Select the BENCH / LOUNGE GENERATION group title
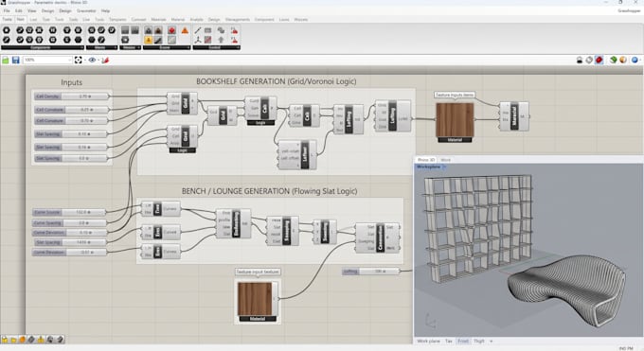Image resolution: width=644 pixels, height=351 pixels. [x=269, y=191]
